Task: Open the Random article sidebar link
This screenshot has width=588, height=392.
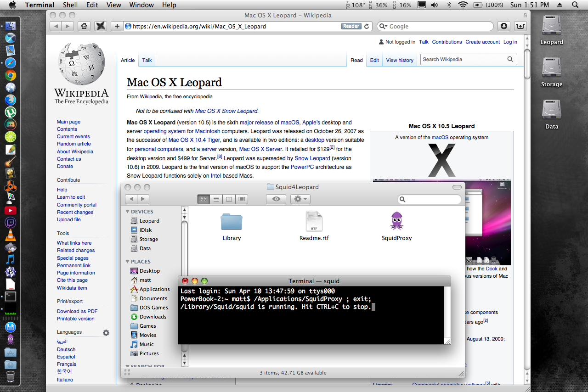Action: (73, 144)
